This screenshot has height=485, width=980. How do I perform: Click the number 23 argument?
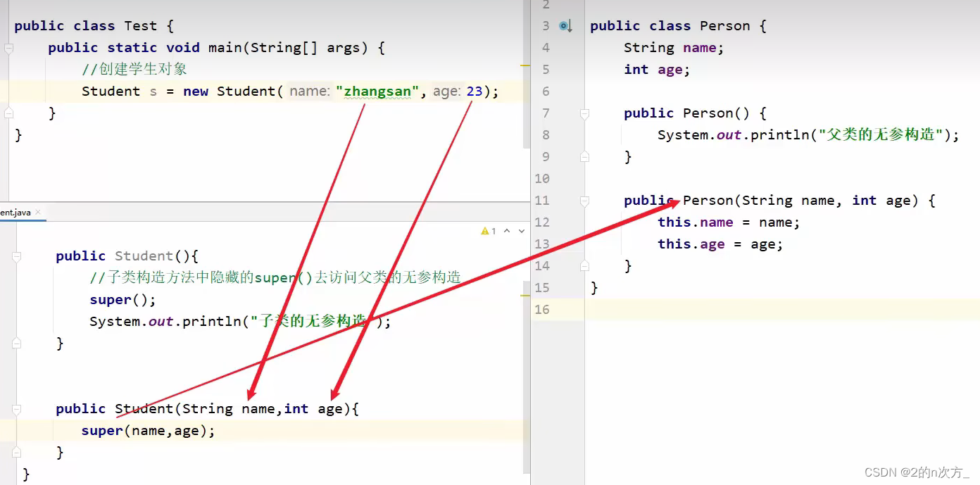(475, 92)
